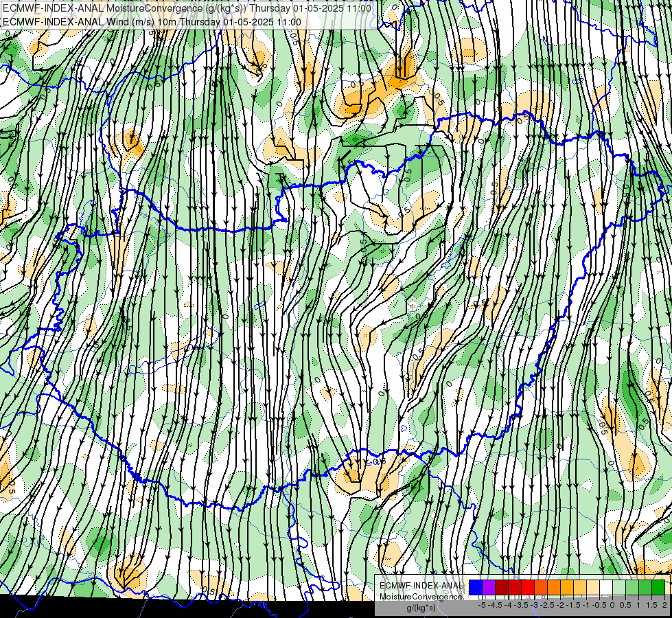This screenshot has width=672, height=618.
Task: Pick the green swatch between 0.5 and 1
Action: (x=632, y=587)
